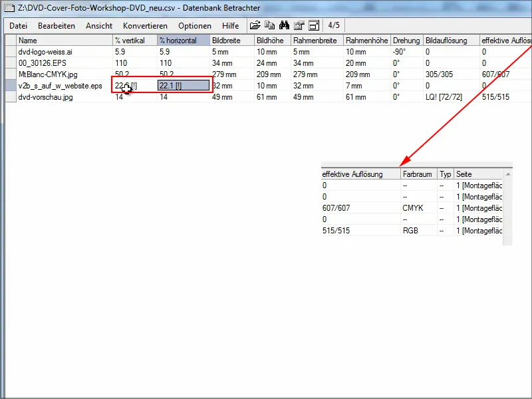Click Rahmenhöhe 20 mm of 00_30126.EPS
532x399 pixels.
[356, 63]
